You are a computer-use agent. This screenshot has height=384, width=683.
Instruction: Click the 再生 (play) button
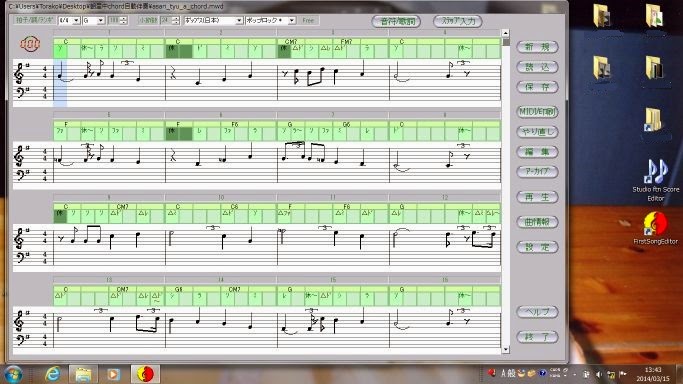[537, 197]
